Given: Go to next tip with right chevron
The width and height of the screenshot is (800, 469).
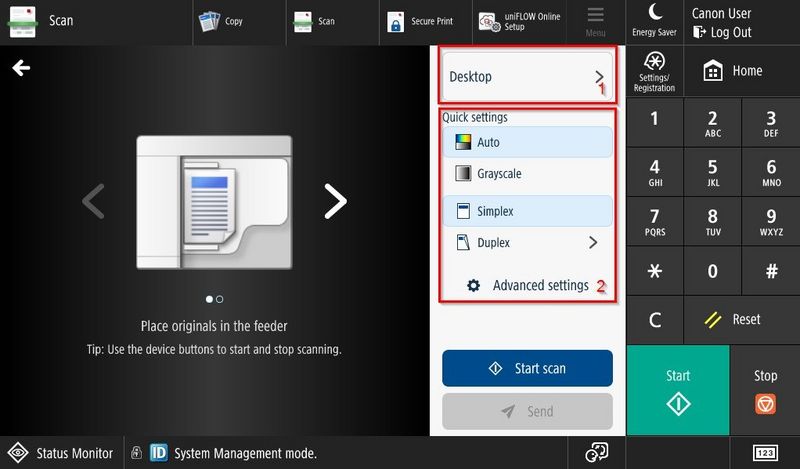Looking at the screenshot, I should (x=335, y=201).
